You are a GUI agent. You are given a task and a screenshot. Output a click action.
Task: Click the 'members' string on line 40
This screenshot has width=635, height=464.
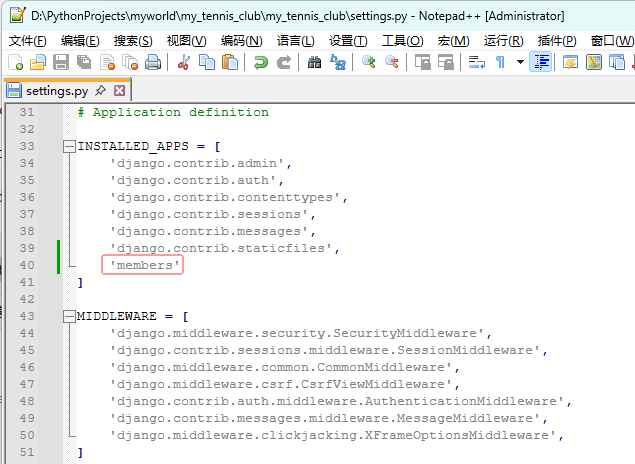click(x=145, y=265)
